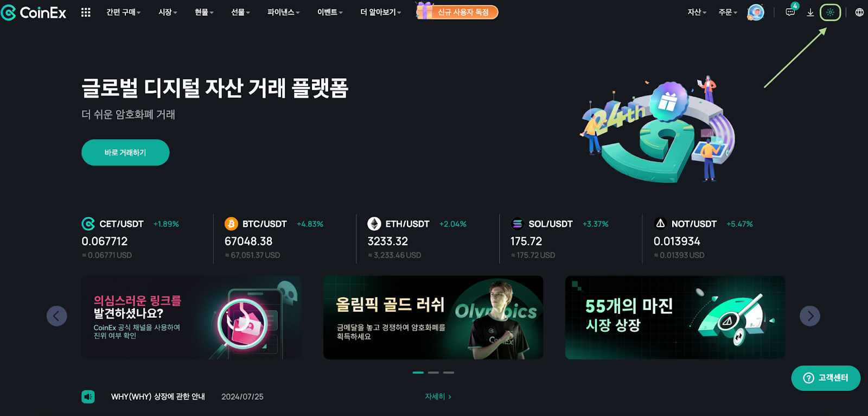This screenshot has width=868, height=416.
Task: Open the apps grid menu icon
Action: coord(86,12)
